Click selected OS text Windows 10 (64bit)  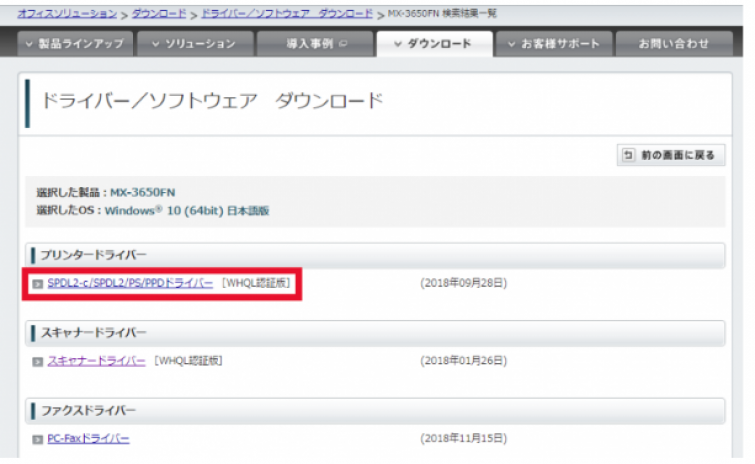(x=187, y=211)
